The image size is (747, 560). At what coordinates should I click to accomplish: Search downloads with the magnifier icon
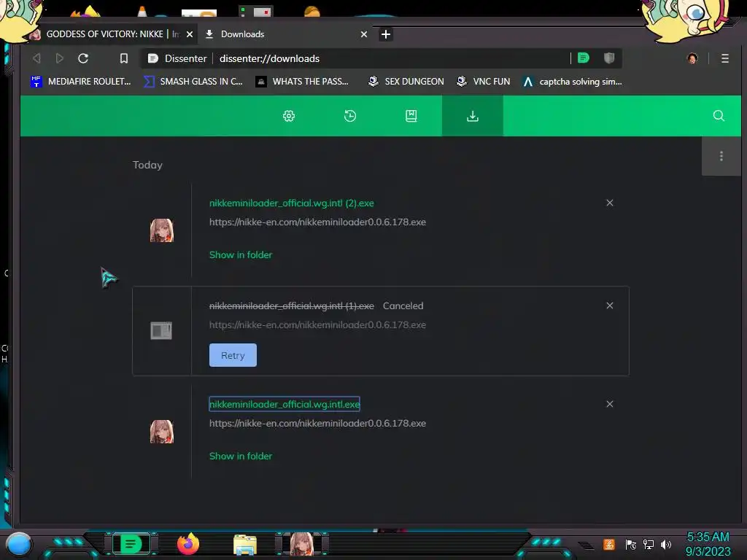[x=719, y=116]
